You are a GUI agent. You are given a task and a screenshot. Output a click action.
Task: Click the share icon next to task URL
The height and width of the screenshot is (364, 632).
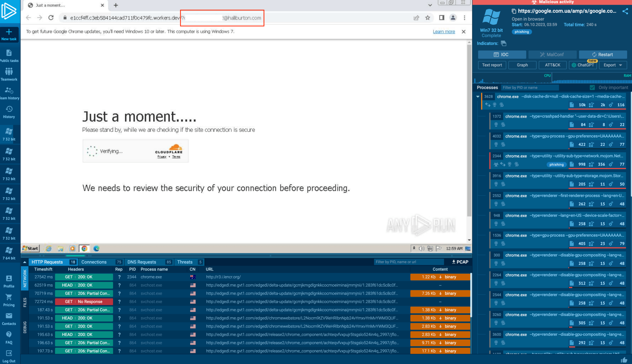coord(625,11)
